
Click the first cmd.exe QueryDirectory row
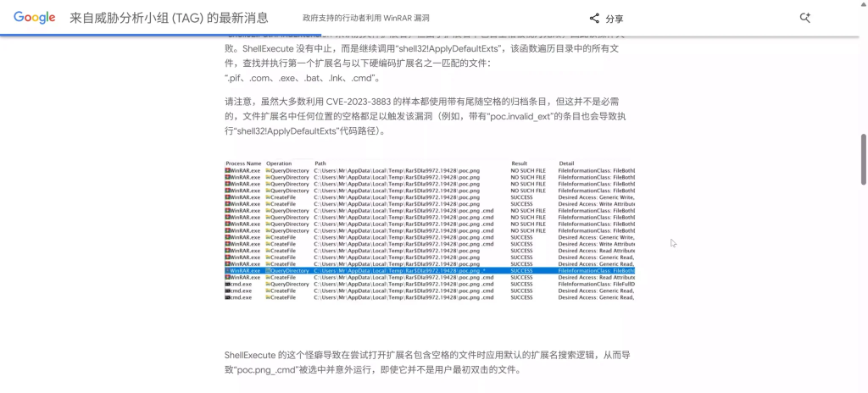click(430, 284)
